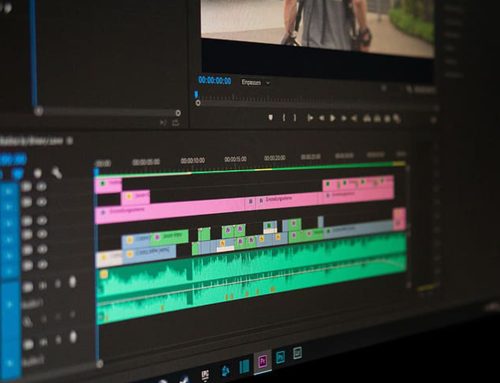Viewport: 500px width, 383px height.
Task: Solo the first audio track
Action: tap(58, 284)
